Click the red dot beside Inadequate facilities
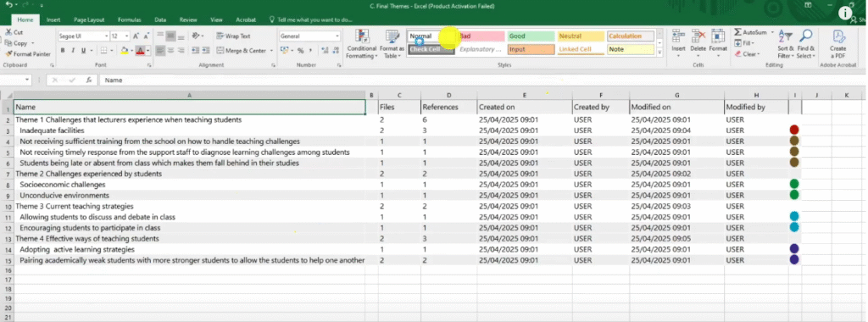 pos(794,130)
